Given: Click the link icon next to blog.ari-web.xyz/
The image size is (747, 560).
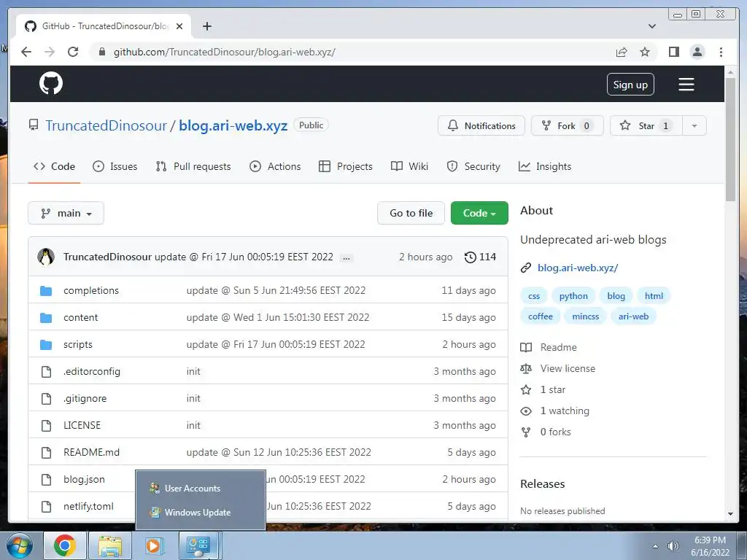Looking at the screenshot, I should tap(526, 268).
